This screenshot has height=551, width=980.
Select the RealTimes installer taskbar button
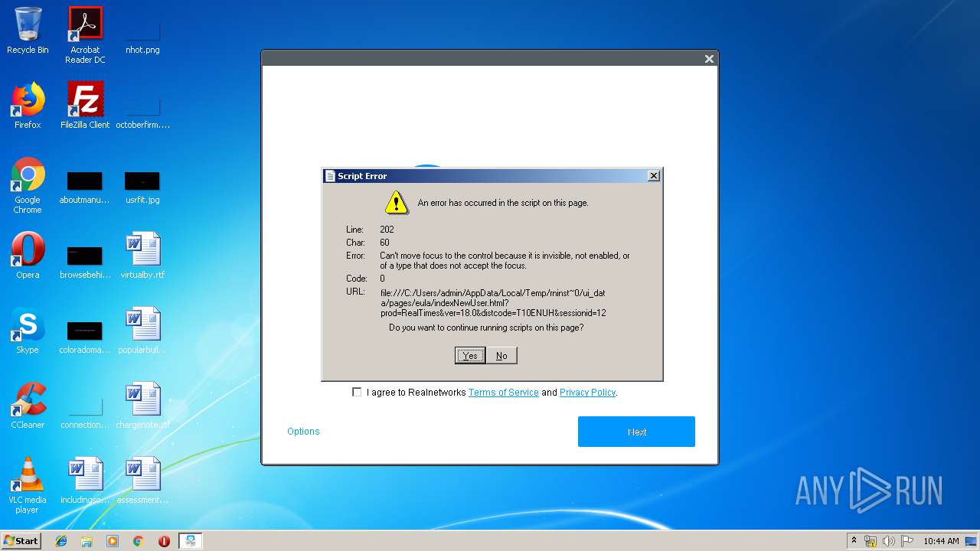(190, 541)
